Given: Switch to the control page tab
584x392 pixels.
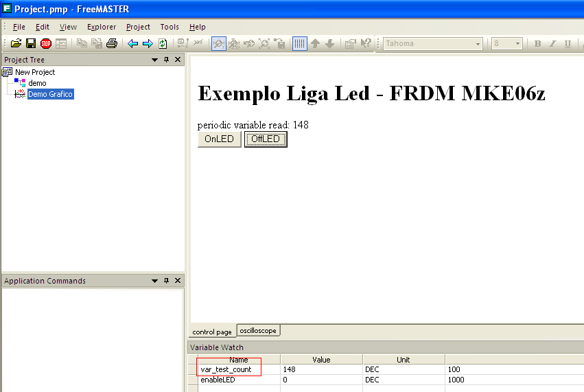Looking at the screenshot, I should point(212,332).
